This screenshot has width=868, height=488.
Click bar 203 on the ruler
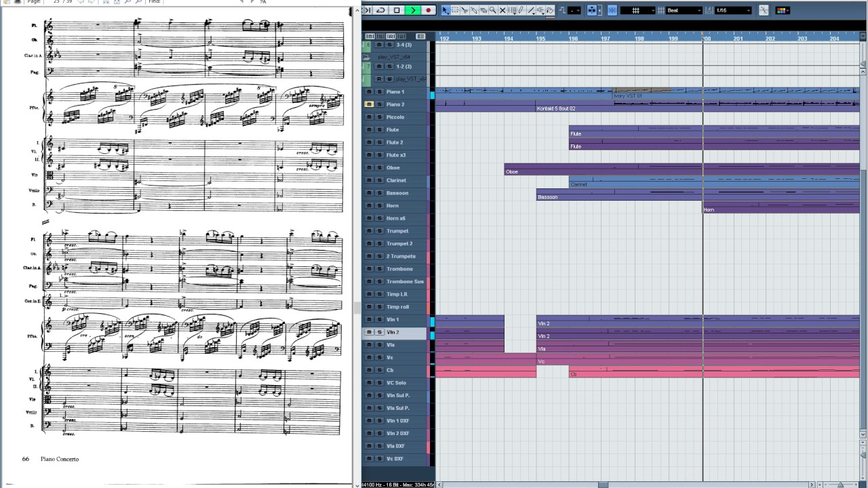802,38
